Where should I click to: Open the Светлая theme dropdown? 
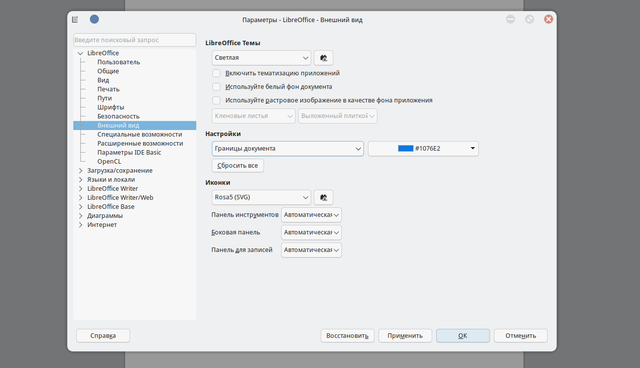point(261,58)
